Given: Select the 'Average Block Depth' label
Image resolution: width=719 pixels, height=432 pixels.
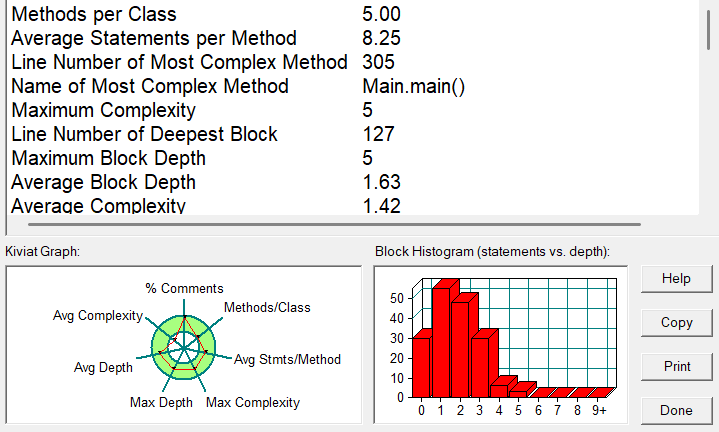Looking at the screenshot, I should coord(104,182).
